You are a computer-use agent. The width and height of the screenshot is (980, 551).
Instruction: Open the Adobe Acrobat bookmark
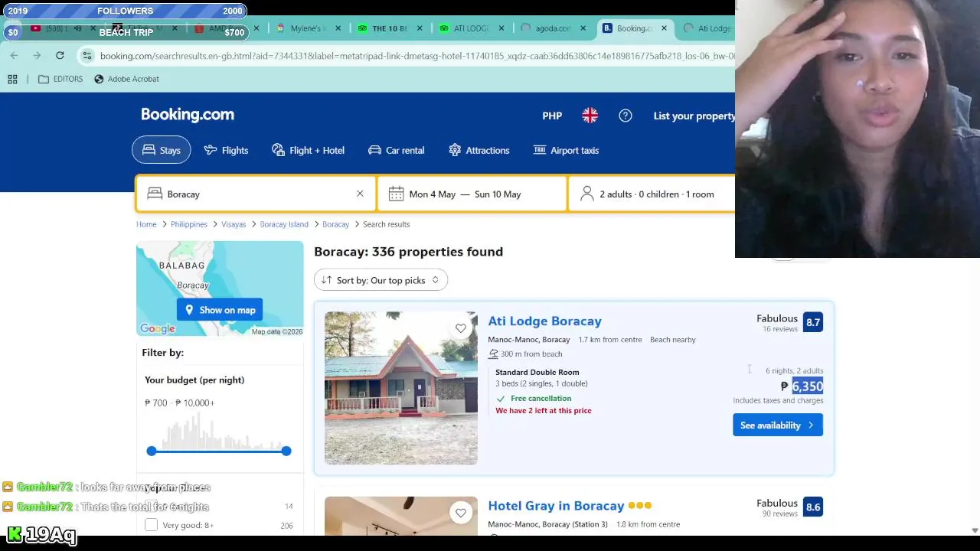(126, 79)
